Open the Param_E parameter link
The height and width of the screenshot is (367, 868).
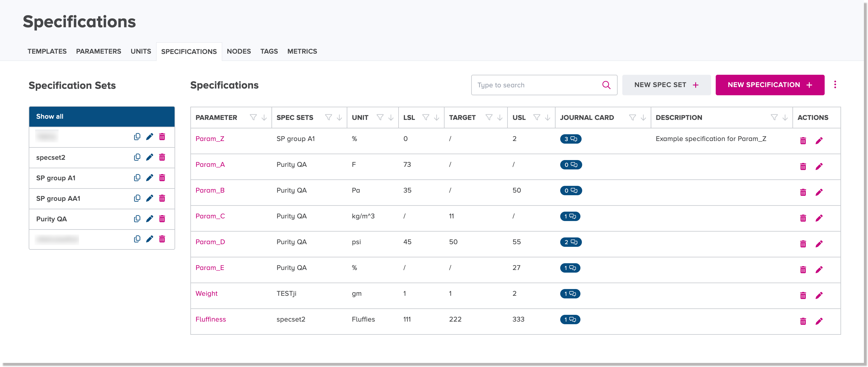210,268
